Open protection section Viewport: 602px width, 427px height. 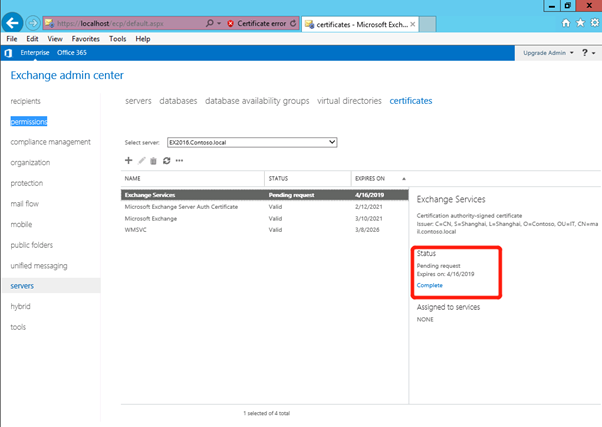coord(27,183)
